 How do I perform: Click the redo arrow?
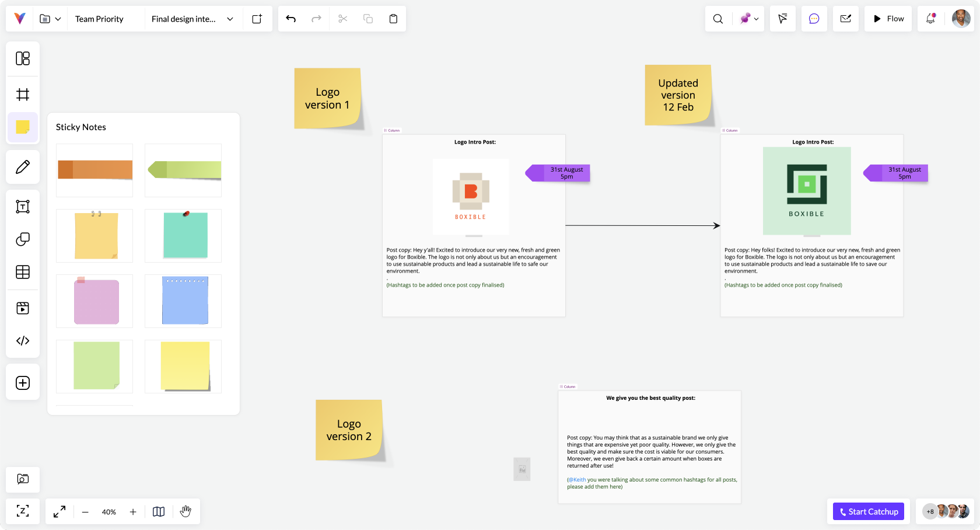316,19
